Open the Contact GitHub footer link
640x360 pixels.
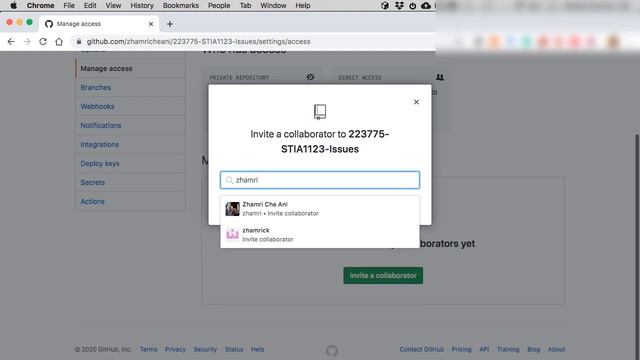tap(422, 349)
